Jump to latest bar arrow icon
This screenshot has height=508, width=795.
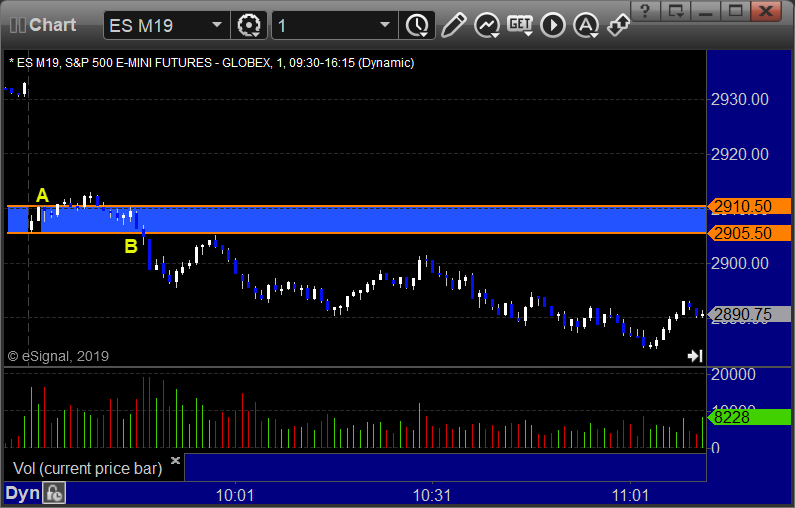[695, 356]
